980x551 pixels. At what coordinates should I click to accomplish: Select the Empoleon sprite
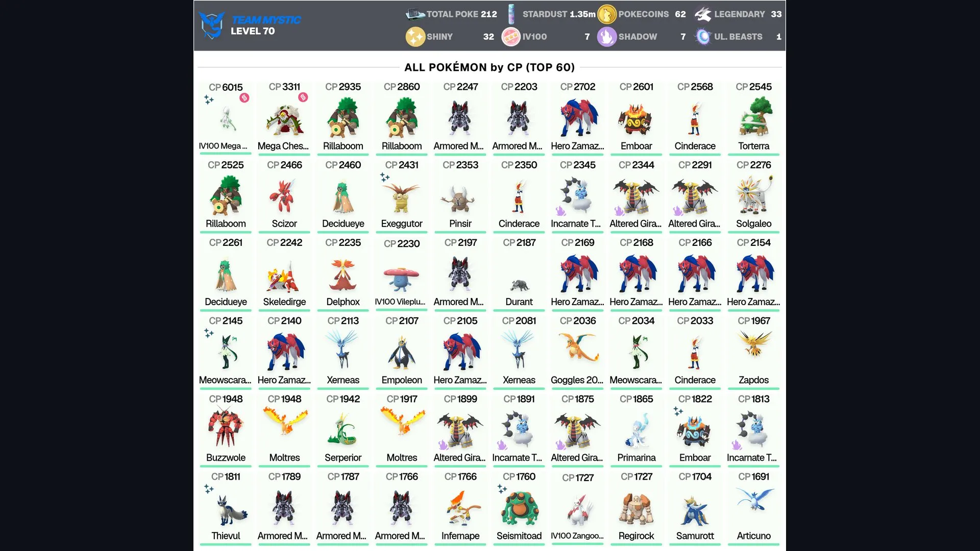click(x=402, y=353)
